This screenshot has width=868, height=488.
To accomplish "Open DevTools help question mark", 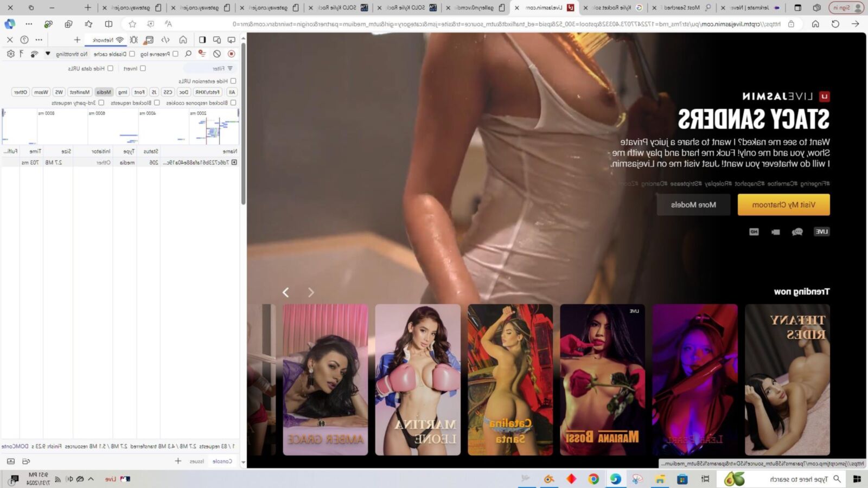I will click(x=24, y=40).
